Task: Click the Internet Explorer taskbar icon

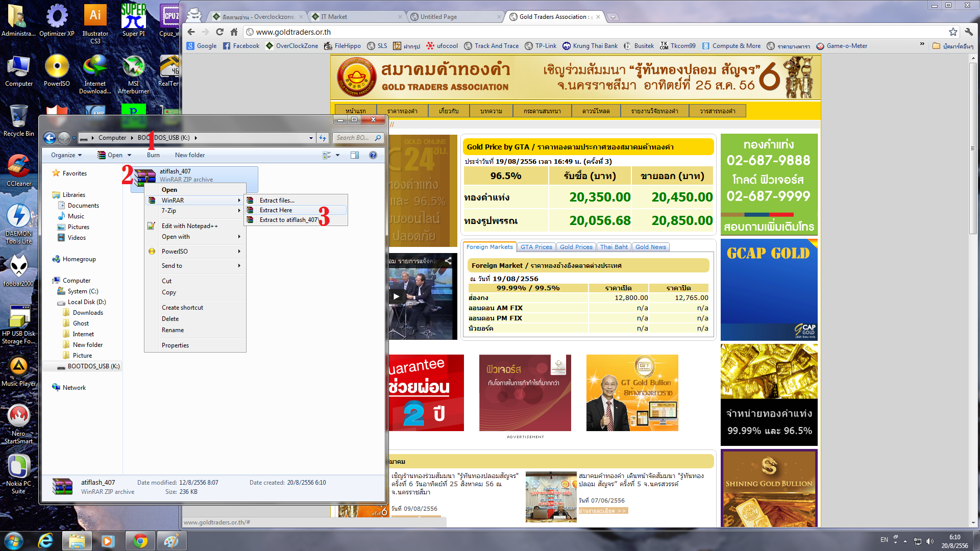Action: 45,541
